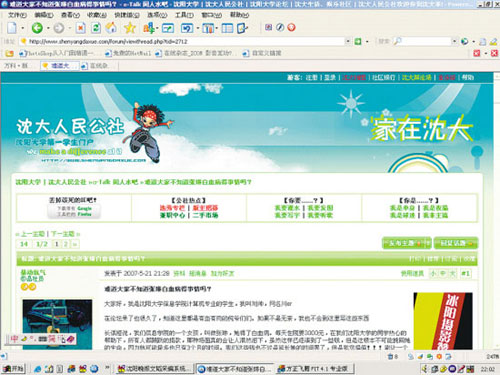Viewport: 500px width, 375px height.
Task: Click the green post new topic button
Action: click(406, 243)
